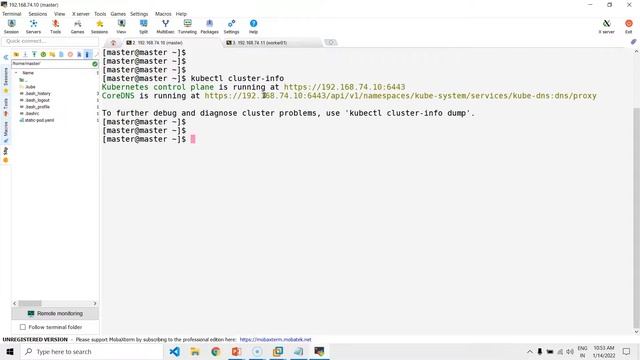Select the .bashrc file
The width and height of the screenshot is (640, 360).
(30, 113)
